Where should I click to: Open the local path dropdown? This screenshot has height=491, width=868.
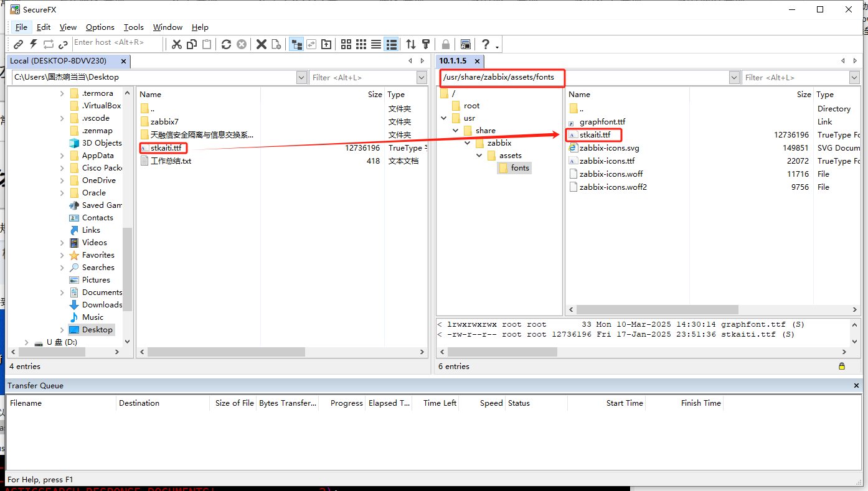click(302, 77)
